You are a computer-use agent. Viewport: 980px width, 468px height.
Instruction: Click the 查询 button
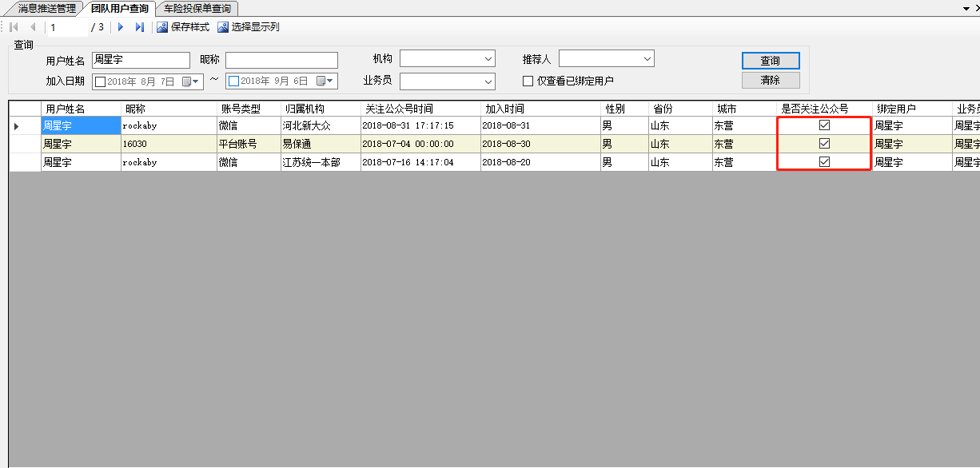(771, 61)
